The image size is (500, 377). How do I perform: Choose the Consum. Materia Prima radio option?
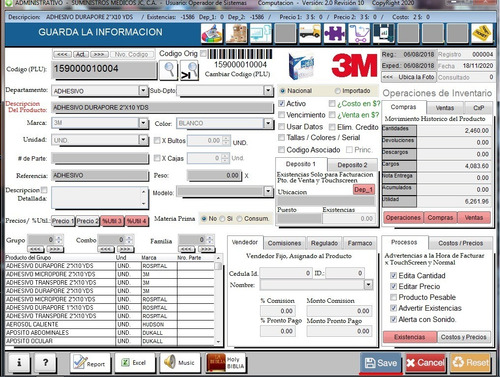tap(239, 219)
